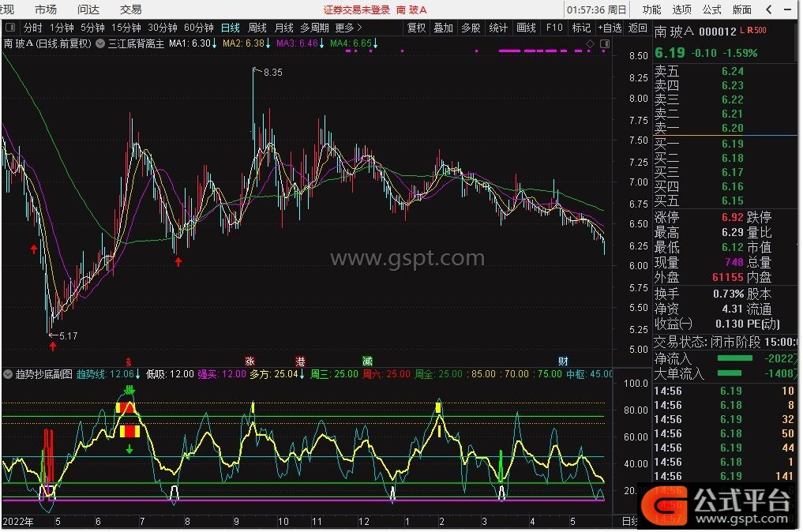Open the 市场 menu
Screen dimensions: 803x532
point(46,9)
